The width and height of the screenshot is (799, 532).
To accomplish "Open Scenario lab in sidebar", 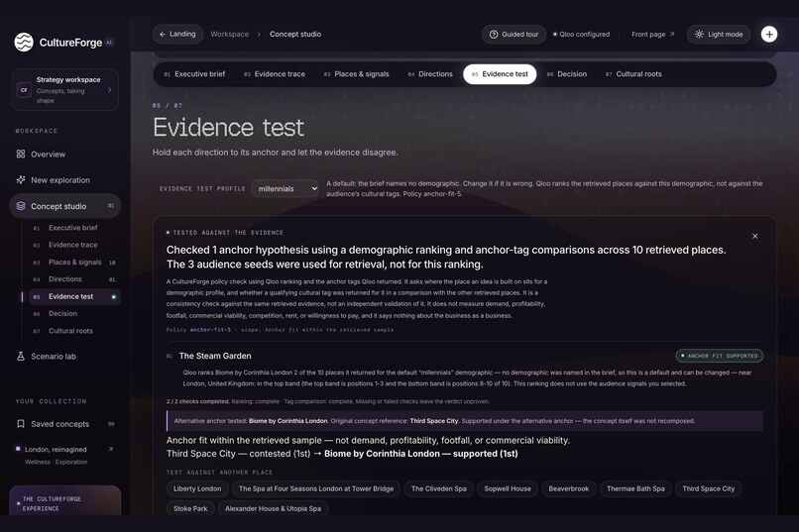I will click(x=65, y=357).
